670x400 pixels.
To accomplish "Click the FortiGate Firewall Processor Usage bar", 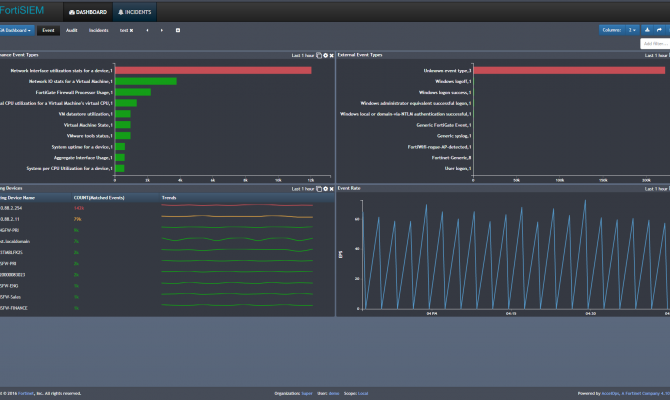I will pyautogui.click(x=133, y=92).
